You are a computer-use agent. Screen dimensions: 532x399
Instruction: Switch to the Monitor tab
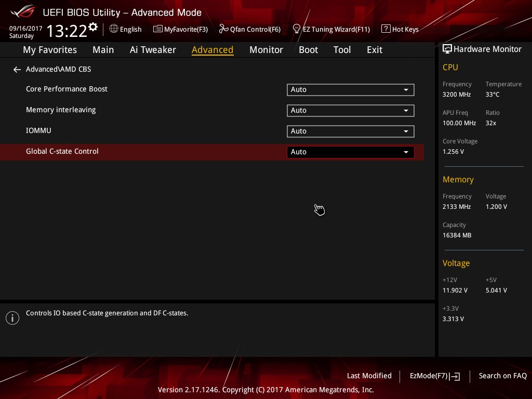coord(266,50)
